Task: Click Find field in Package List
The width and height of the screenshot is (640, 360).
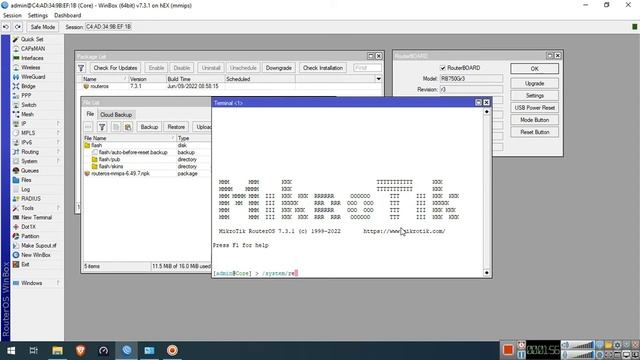Action: [x=367, y=68]
